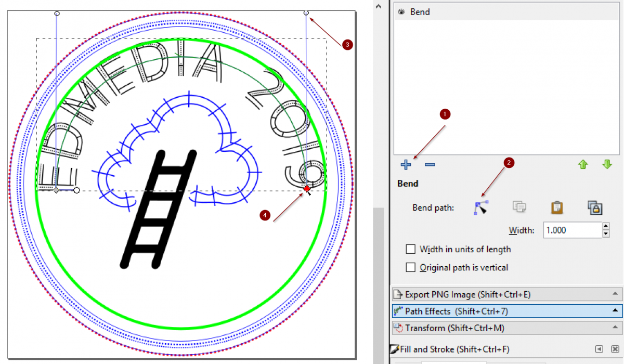Enable Width in units of length
Image resolution: width=624 pixels, height=364 pixels.
point(411,249)
